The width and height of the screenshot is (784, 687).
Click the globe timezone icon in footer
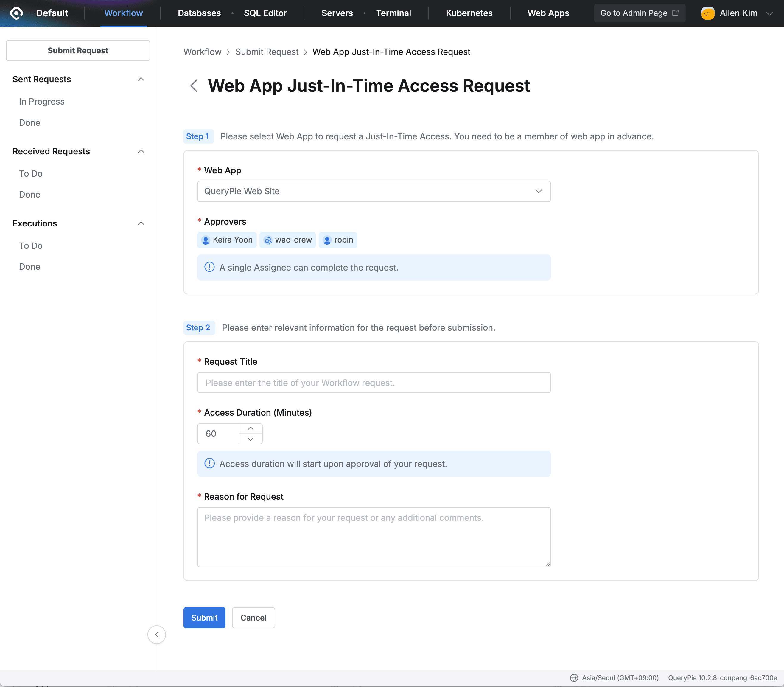click(x=573, y=677)
